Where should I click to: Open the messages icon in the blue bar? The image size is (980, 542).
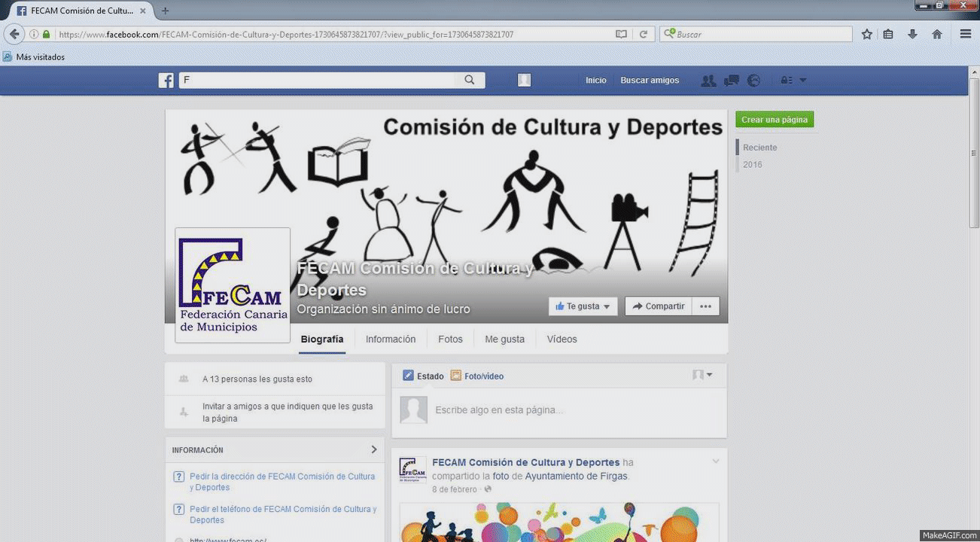coord(731,81)
